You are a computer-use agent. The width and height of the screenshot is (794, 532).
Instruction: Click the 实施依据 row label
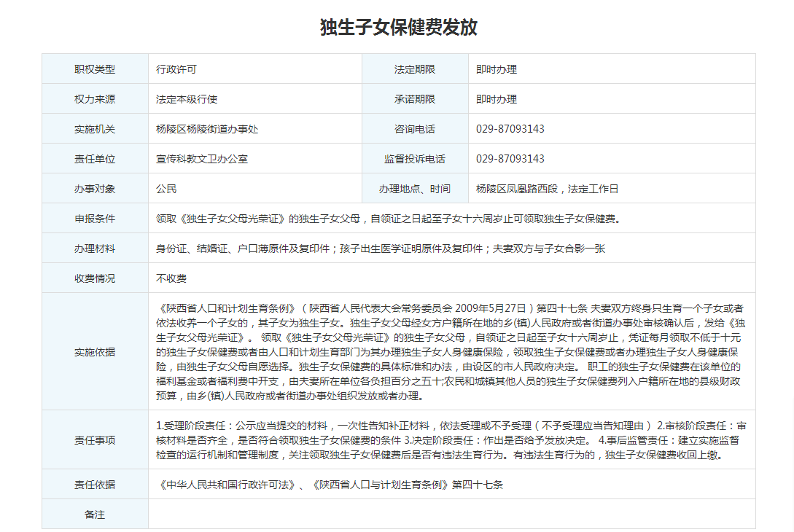(x=95, y=352)
